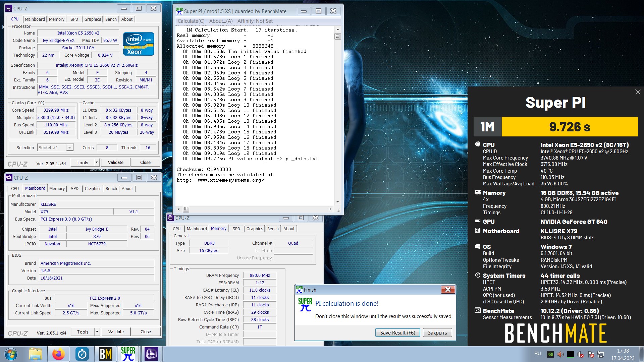This screenshot has height=362, width=644.
Task: Click Validate in top CPU-Z window
Action: tap(116, 162)
